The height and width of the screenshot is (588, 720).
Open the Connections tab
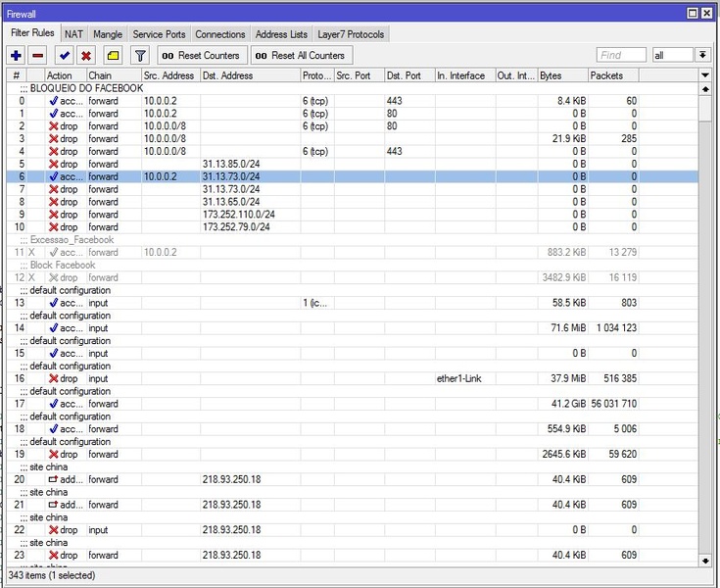220,34
